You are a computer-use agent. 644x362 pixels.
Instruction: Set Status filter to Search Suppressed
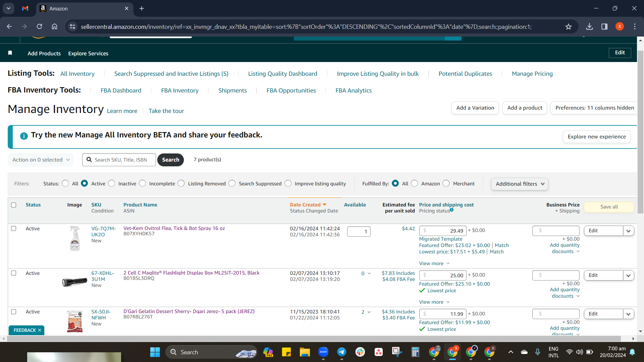(232, 183)
